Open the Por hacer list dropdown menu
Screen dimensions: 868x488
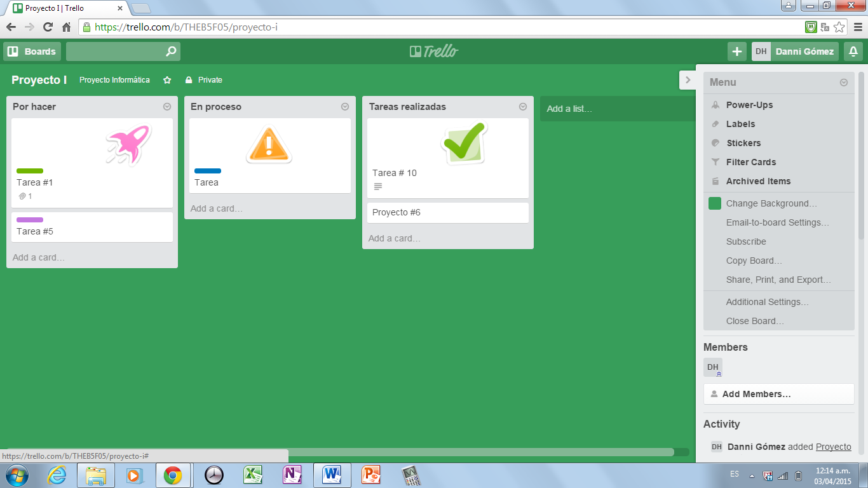(x=167, y=107)
